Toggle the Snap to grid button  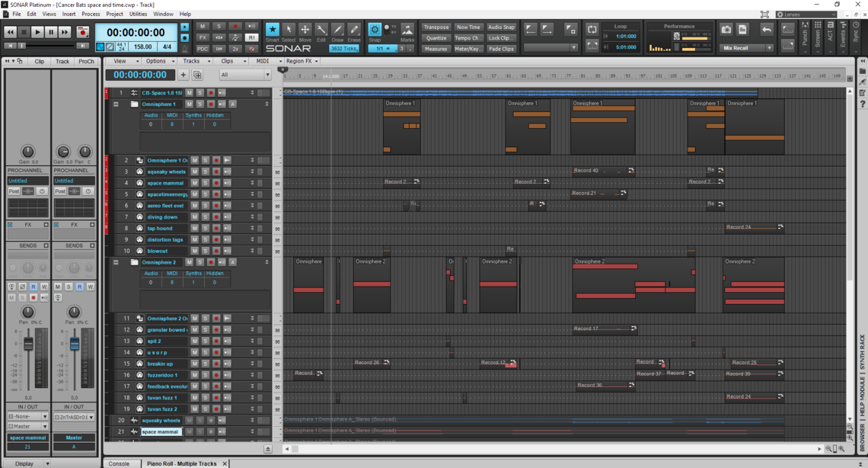[375, 30]
